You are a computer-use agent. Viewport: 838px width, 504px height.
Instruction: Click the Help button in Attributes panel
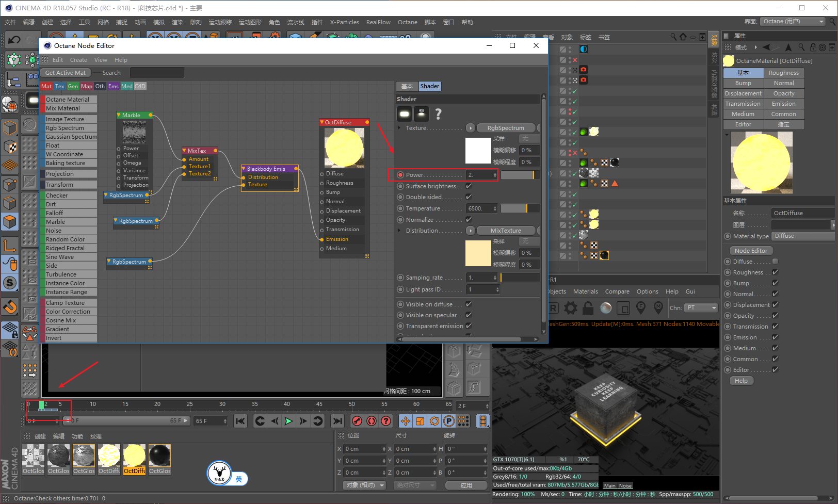point(741,381)
